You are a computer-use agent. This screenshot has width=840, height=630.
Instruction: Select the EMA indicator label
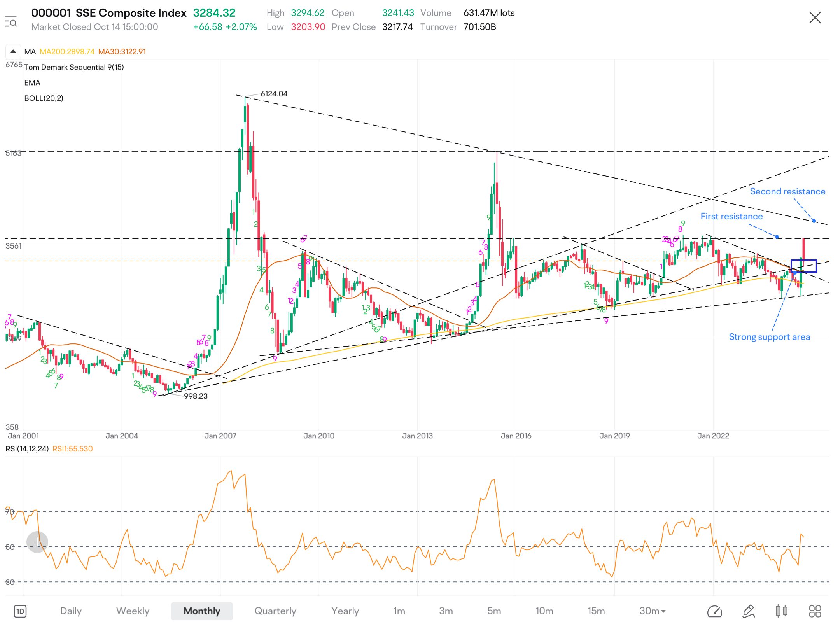(x=32, y=83)
